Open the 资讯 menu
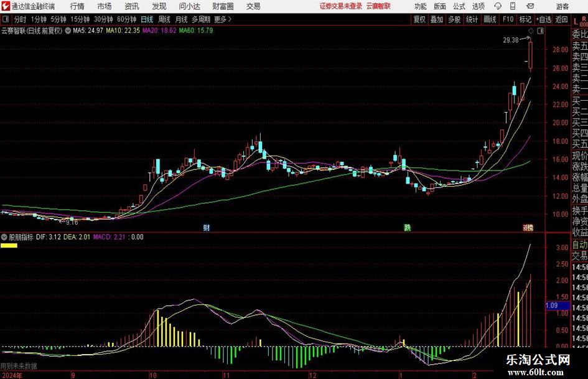This screenshot has height=379, width=588. coord(132,6)
